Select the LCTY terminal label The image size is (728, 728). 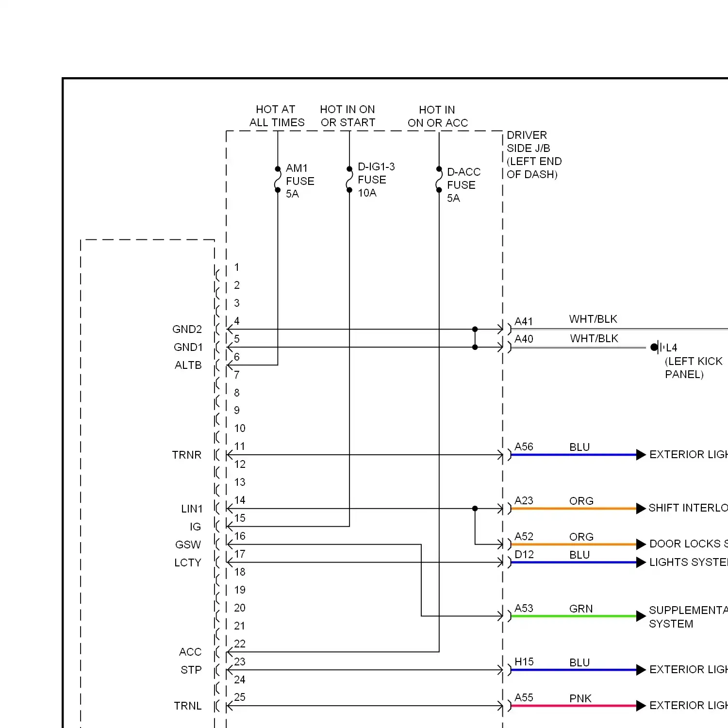tap(187, 563)
